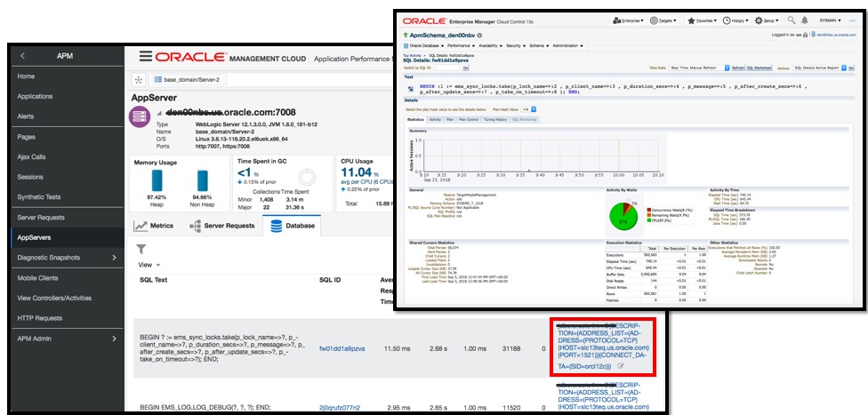
Task: Click the Targets bullseye icon
Action: click(x=654, y=20)
